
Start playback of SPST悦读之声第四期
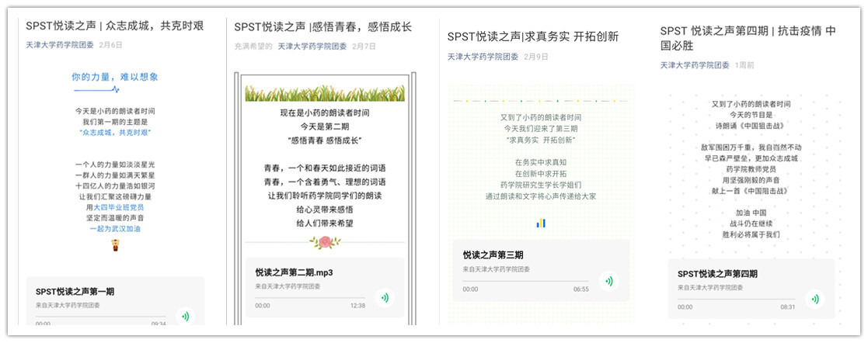[x=814, y=298]
